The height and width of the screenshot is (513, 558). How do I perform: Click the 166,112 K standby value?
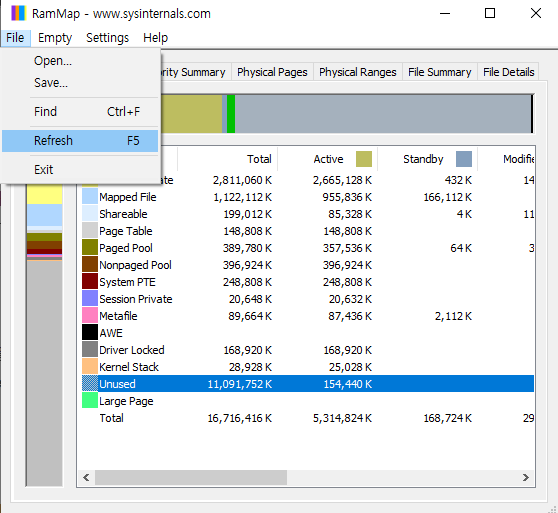click(447, 197)
